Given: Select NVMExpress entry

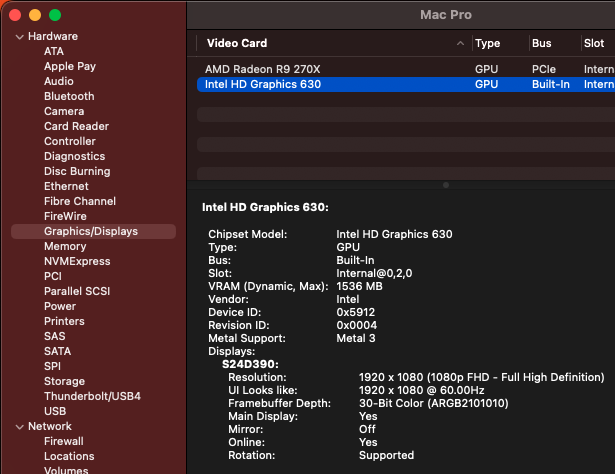Looking at the screenshot, I should [x=77, y=261].
